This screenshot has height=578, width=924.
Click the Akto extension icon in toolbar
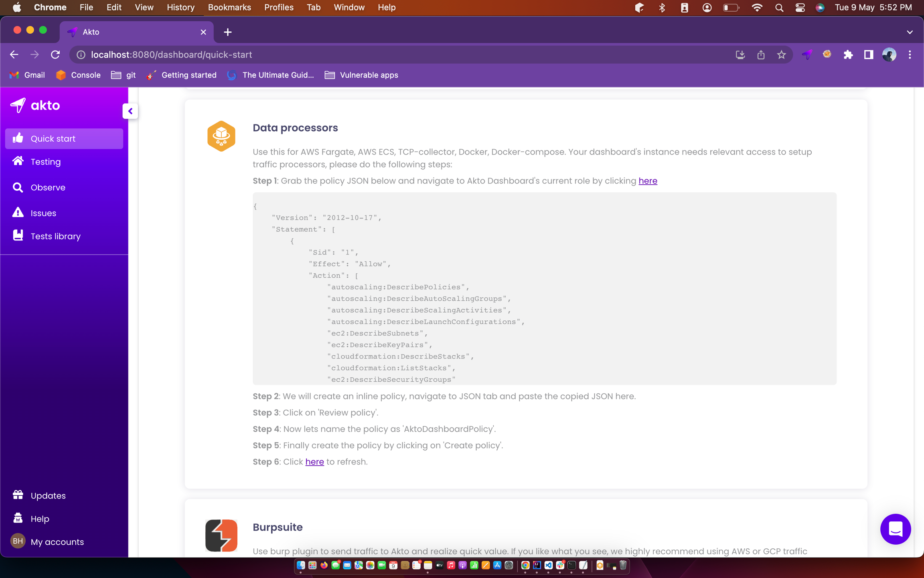pyautogui.click(x=807, y=55)
